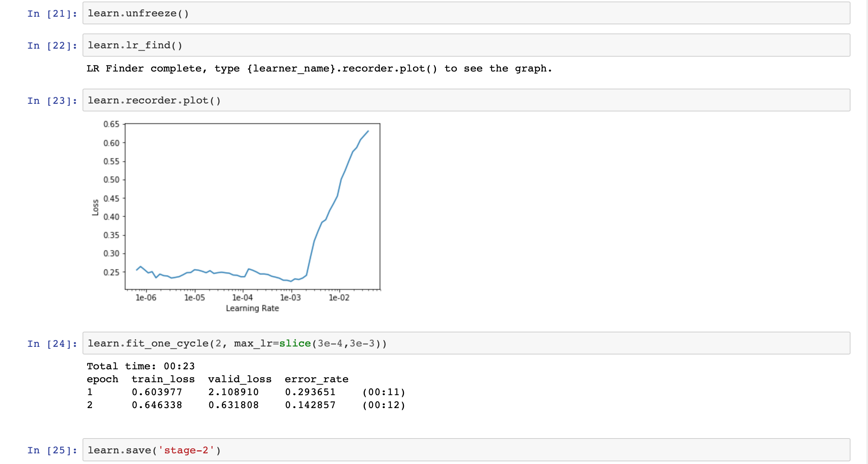This screenshot has height=464, width=868.
Task: Click the learning rate loss plot
Action: click(252, 206)
